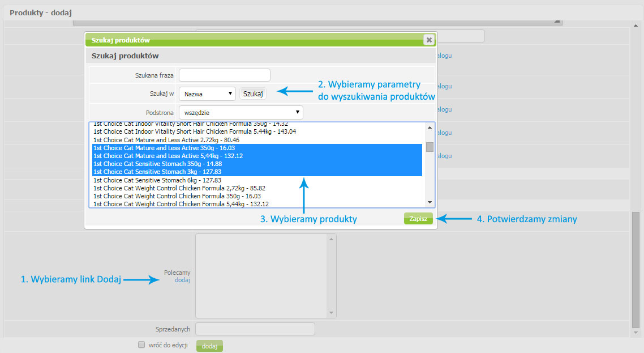Click page scrollbar down arrow
The width and height of the screenshot is (644, 353).
click(636, 333)
